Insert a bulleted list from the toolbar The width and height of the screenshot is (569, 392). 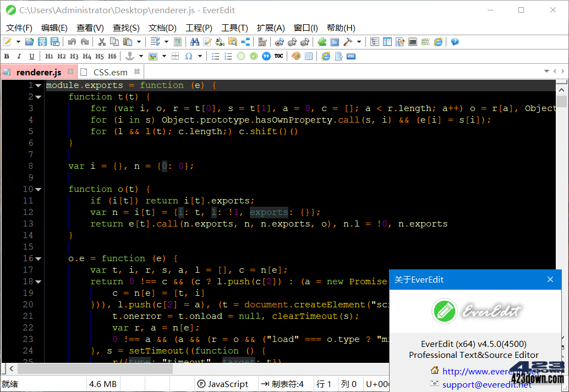[216, 56]
